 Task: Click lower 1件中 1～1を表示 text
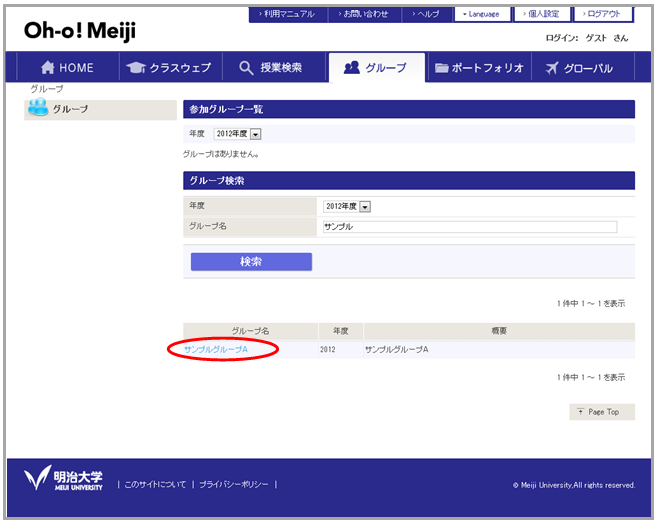click(591, 378)
